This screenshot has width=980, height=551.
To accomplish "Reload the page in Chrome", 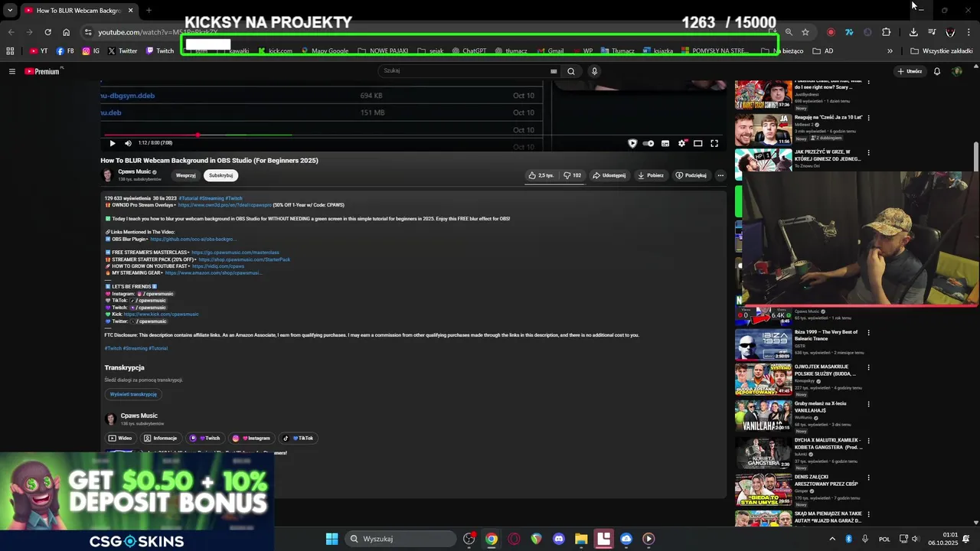I will tap(47, 32).
